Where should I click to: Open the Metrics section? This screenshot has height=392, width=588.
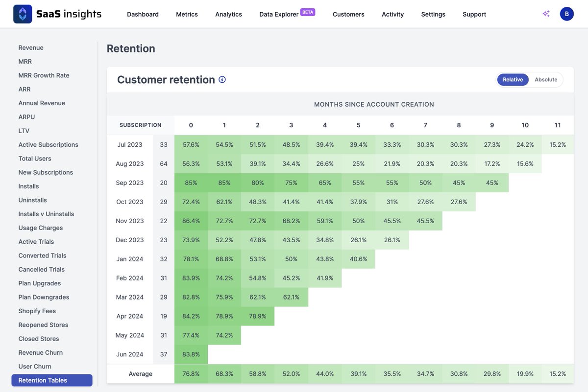[x=187, y=14]
